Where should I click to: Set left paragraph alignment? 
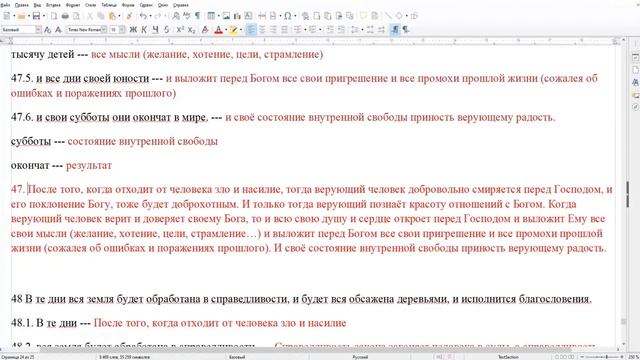251,30
